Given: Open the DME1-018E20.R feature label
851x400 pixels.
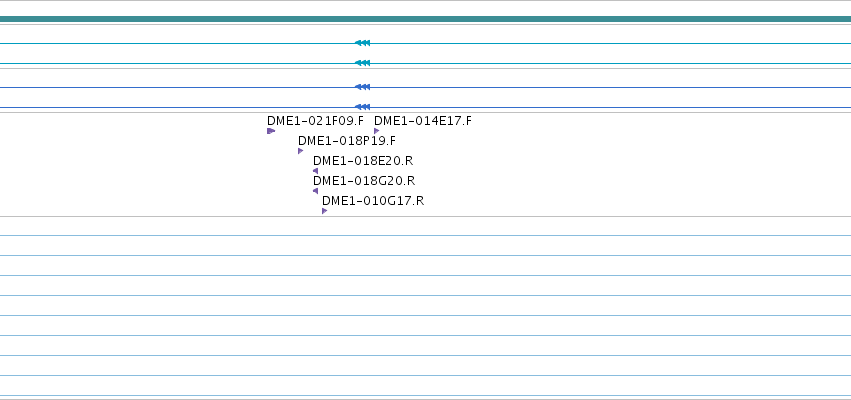Looking at the screenshot, I should 363,161.
